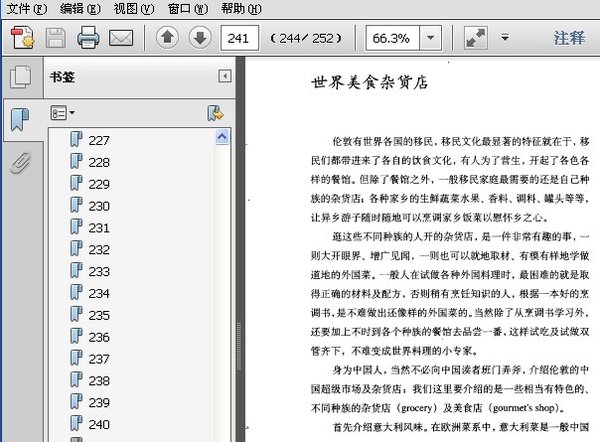Toggle the bookmarks panel sidebar icon
The image size is (600, 442).
pyautogui.click(x=19, y=120)
